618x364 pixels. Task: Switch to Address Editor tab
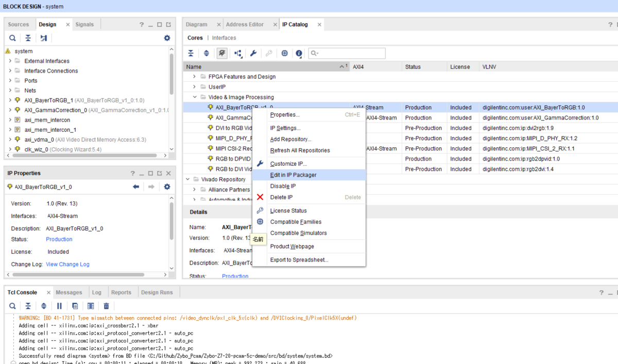pyautogui.click(x=245, y=24)
